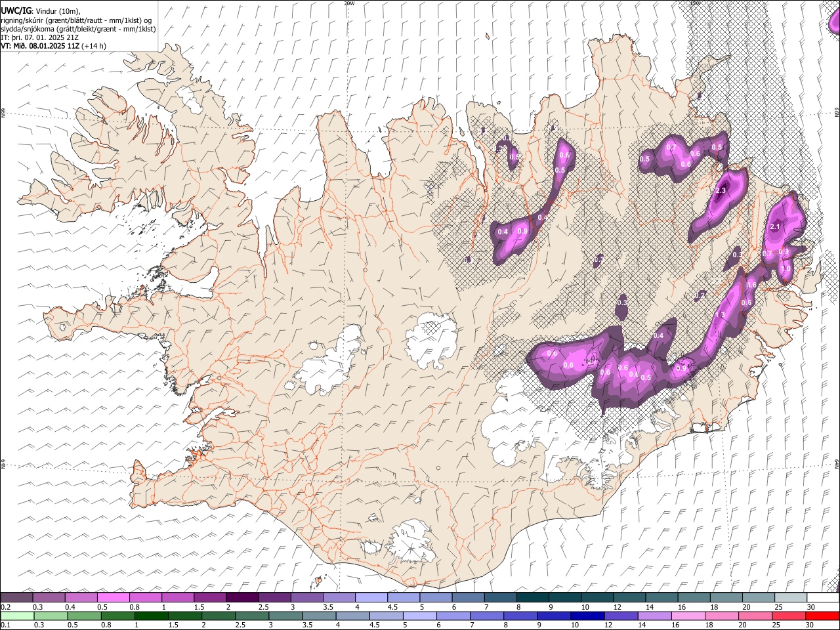Click the 'VT: Mið. 08.01.2025 11Z (+14 h)' line
Screen dimensions: 840x630
[x=53, y=46]
